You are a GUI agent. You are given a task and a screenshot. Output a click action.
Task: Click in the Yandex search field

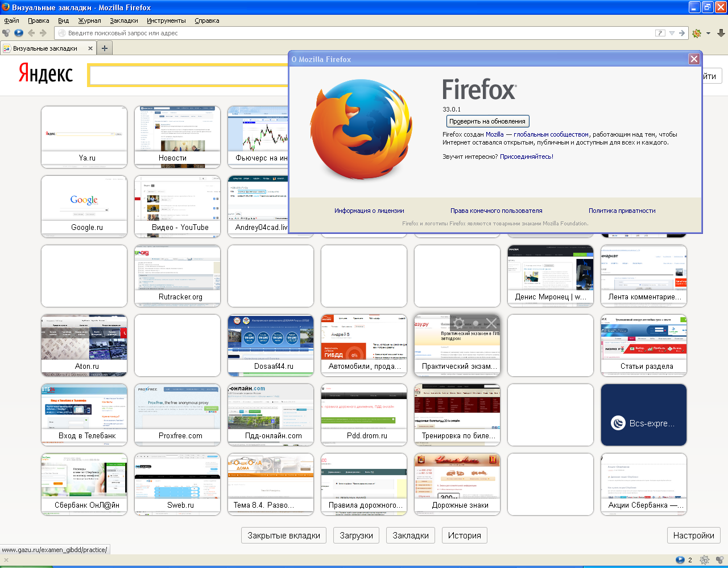coord(189,75)
